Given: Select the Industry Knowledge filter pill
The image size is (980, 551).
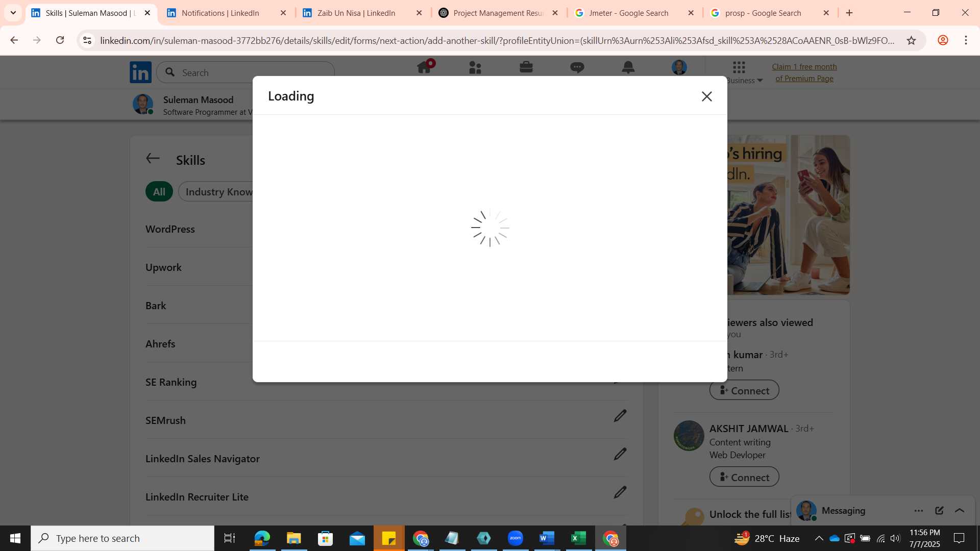Looking at the screenshot, I should pos(215,192).
